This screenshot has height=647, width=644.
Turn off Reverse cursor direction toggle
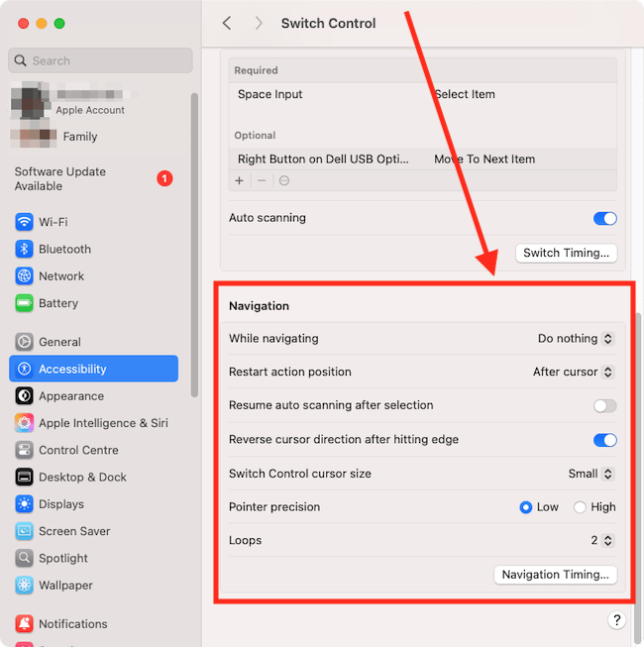(x=604, y=440)
